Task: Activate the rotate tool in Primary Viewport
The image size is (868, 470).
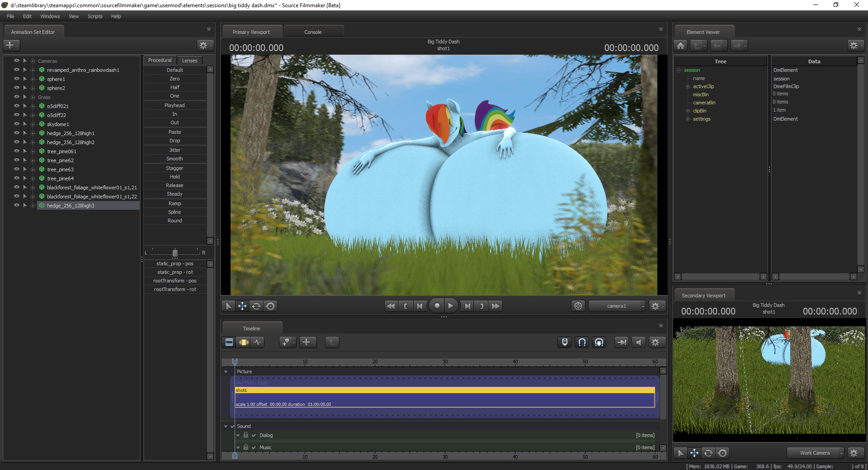Action: point(256,306)
